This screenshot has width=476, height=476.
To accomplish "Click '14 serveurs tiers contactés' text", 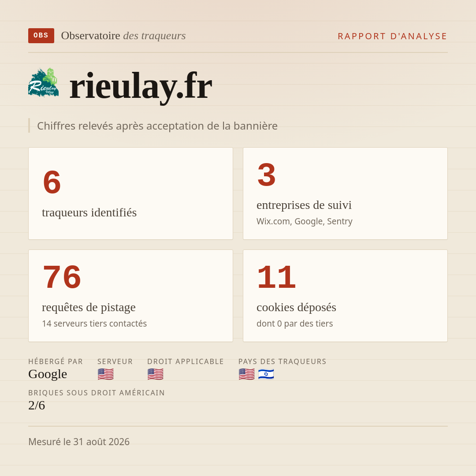I will click(x=94, y=324).
